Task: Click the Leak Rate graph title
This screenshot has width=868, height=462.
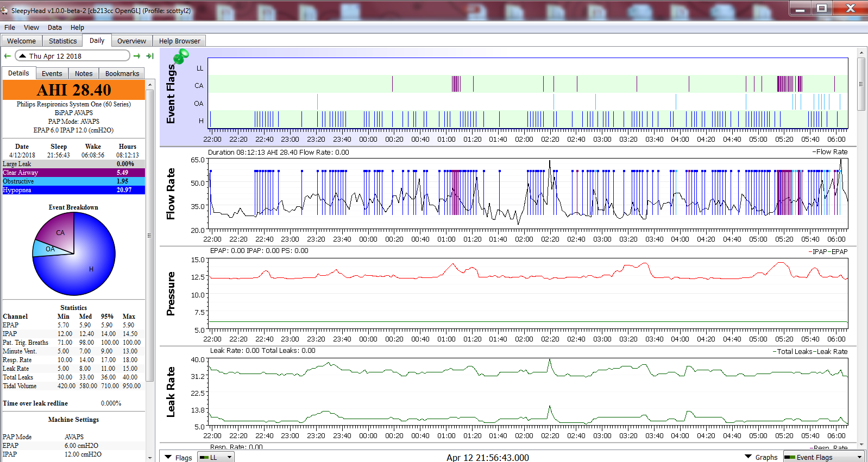Action: [171, 392]
